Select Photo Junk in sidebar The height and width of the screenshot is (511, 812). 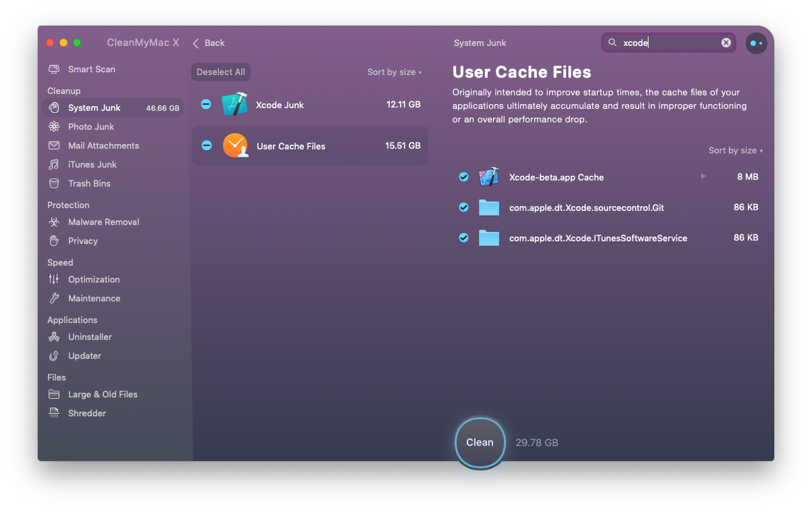tap(91, 127)
